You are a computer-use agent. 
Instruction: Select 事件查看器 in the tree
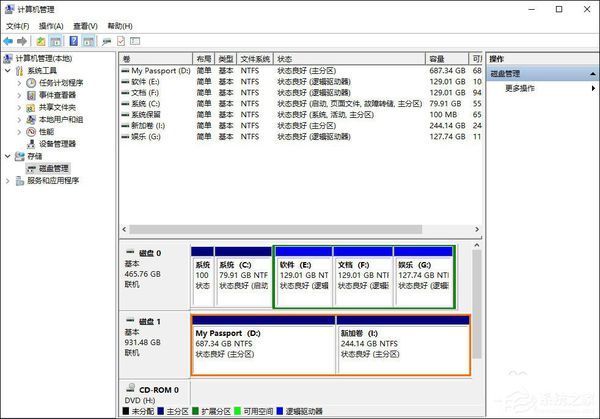[57, 95]
